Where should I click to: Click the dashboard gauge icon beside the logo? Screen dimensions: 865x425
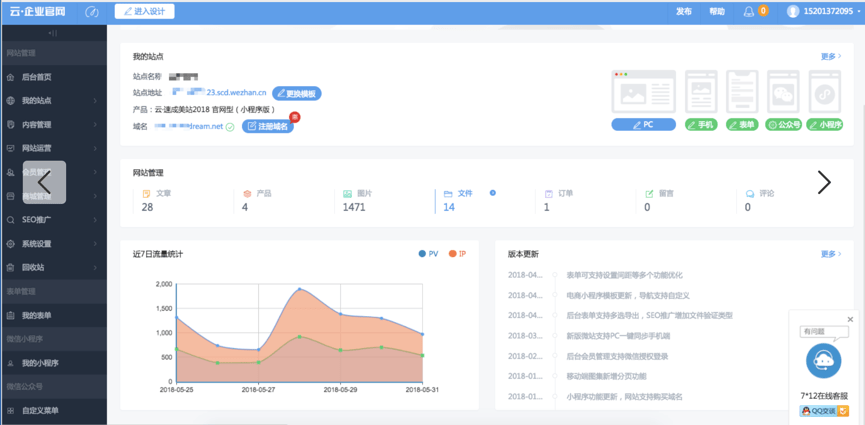coord(92,12)
